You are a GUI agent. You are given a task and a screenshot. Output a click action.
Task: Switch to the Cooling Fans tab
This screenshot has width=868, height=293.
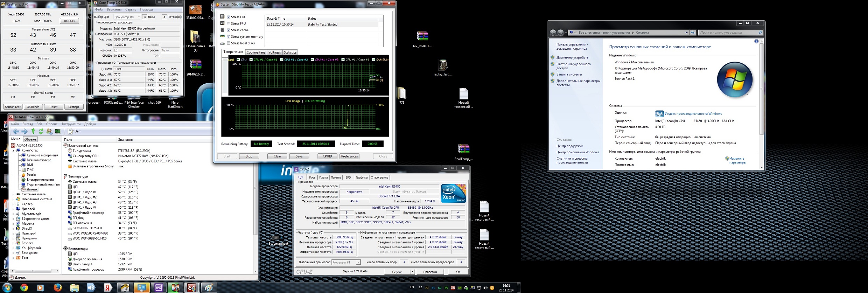click(256, 52)
